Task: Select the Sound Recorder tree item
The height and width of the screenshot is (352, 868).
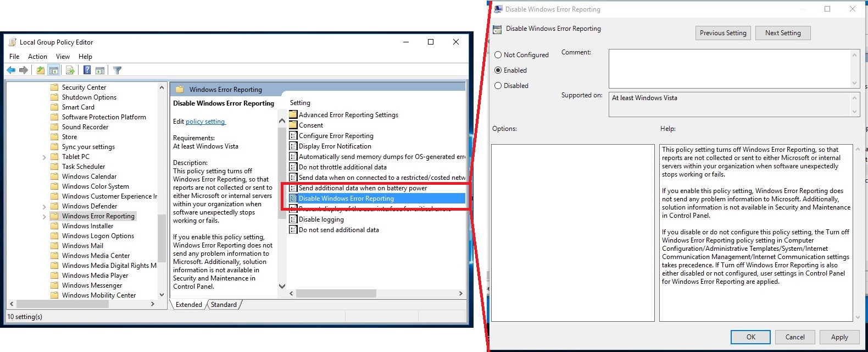Action: pos(85,127)
